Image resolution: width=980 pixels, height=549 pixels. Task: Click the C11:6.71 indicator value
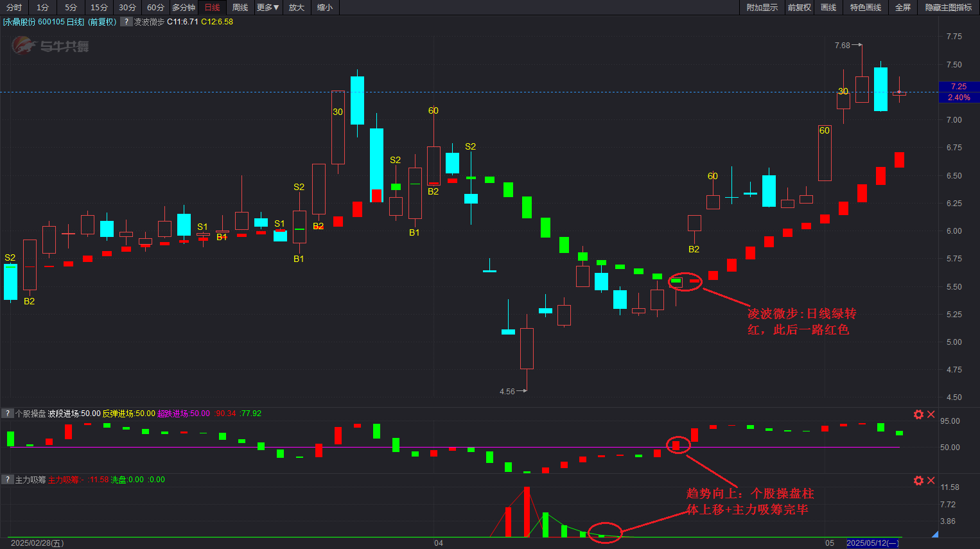(x=182, y=22)
